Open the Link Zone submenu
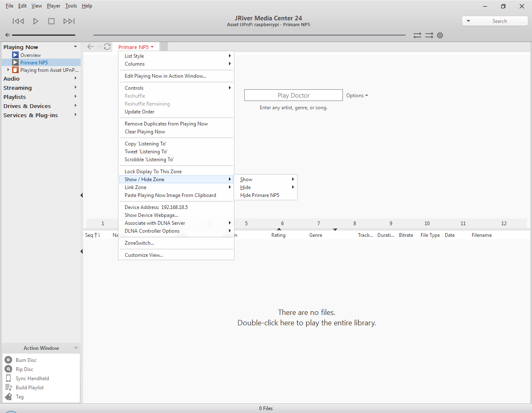 176,187
